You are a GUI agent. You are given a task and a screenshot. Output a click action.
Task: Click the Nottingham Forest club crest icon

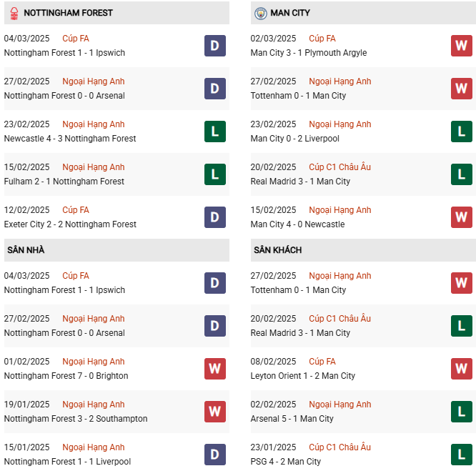(14, 13)
